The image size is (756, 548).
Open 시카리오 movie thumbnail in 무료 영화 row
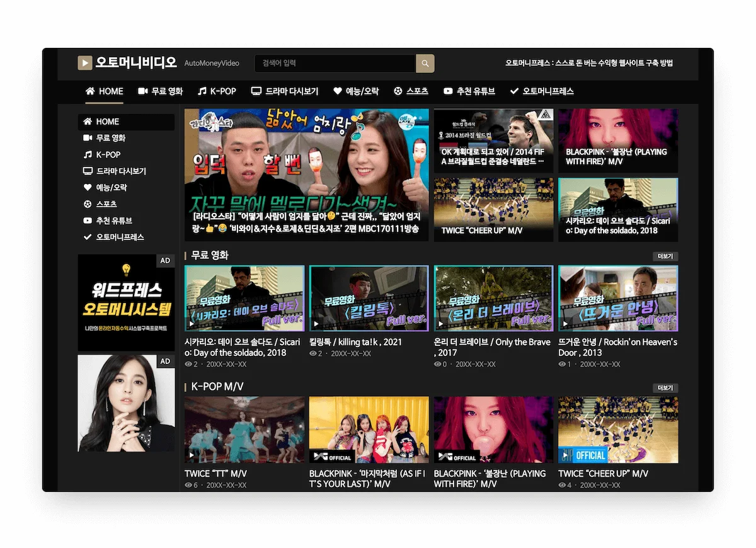point(244,299)
